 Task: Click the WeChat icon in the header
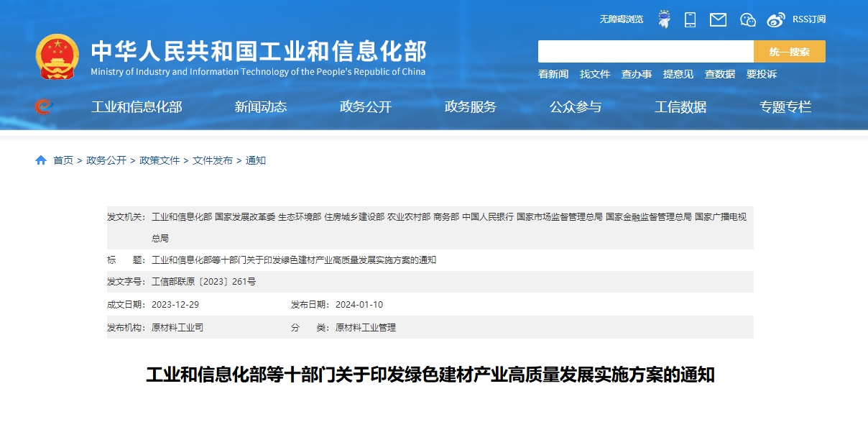point(747,19)
